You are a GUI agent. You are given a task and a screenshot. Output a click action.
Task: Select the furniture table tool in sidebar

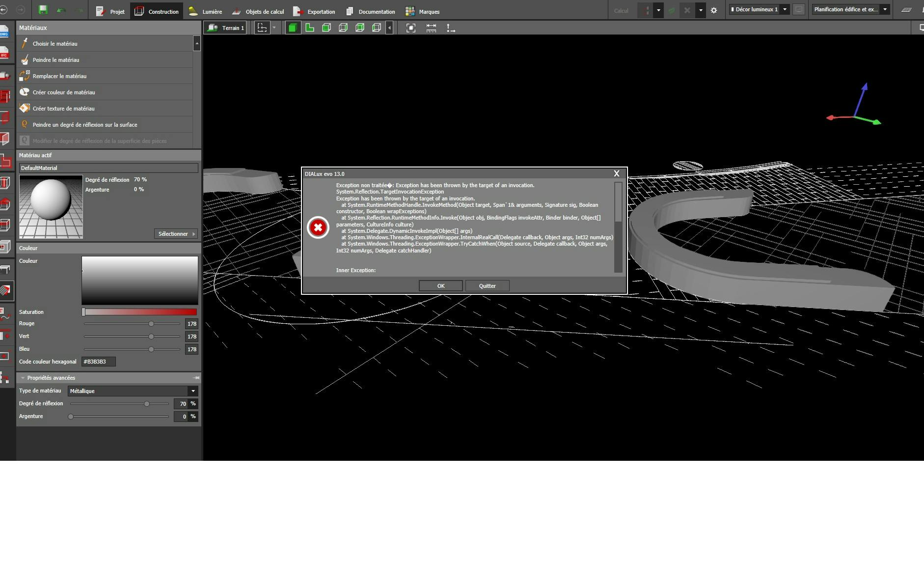[x=5, y=269]
